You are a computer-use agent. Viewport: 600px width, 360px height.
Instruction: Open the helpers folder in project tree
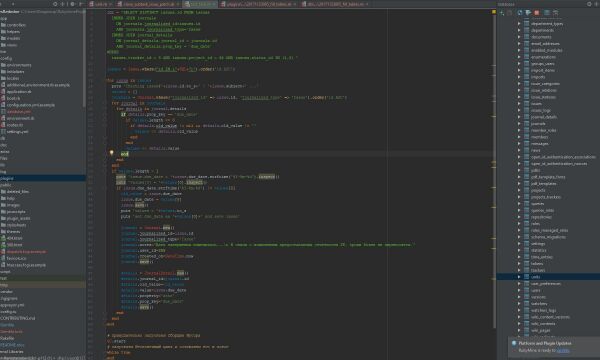pos(13,32)
